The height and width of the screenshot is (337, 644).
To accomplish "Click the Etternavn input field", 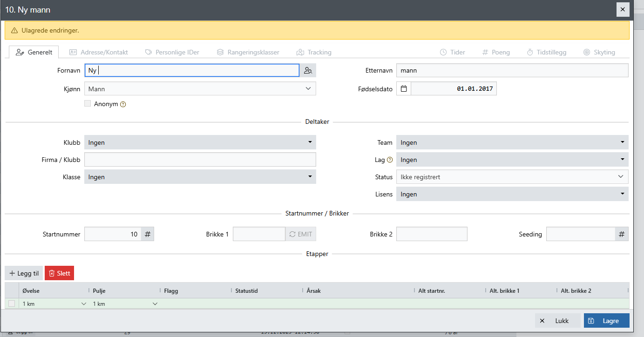I will tap(512, 70).
